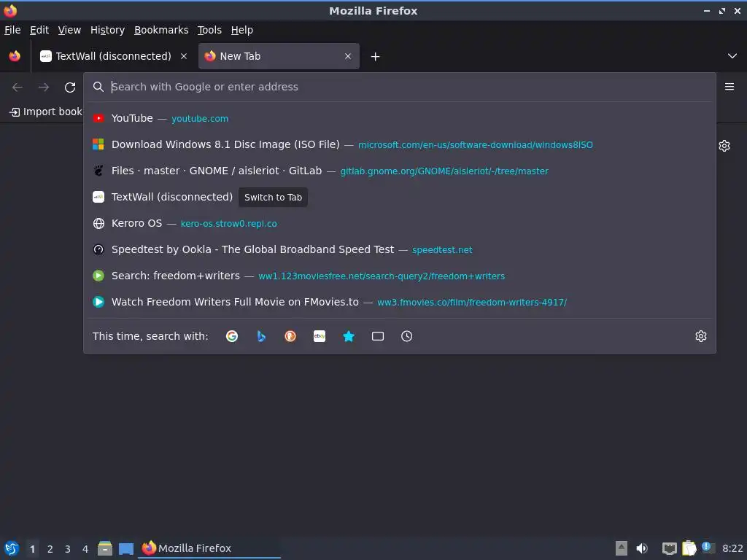Open Download Windows 8.1 Disc Image suggestion
The width and height of the screenshot is (747, 560).
click(400, 144)
